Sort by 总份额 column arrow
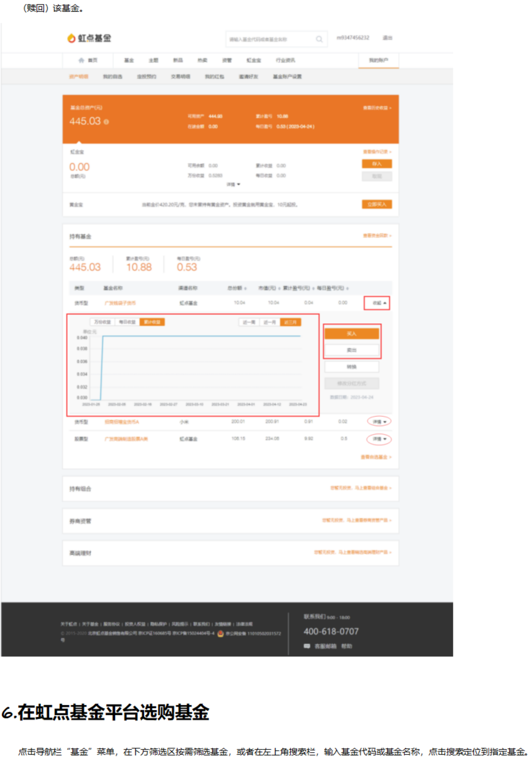Image resolution: width=532 pixels, height=759 pixels. click(245, 288)
